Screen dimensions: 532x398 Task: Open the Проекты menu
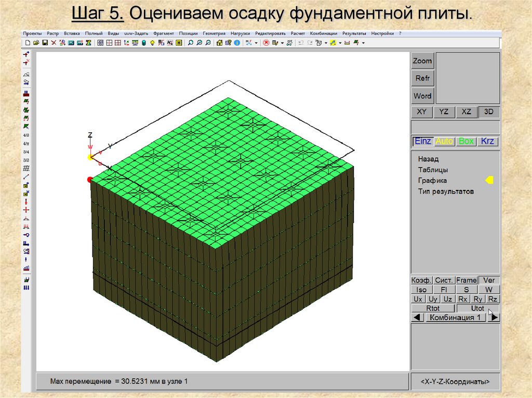coord(32,33)
